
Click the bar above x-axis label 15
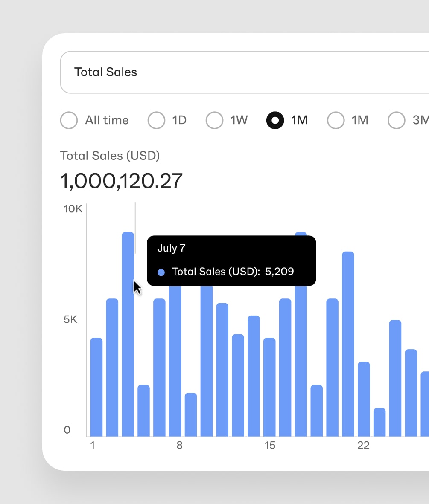[269, 387]
